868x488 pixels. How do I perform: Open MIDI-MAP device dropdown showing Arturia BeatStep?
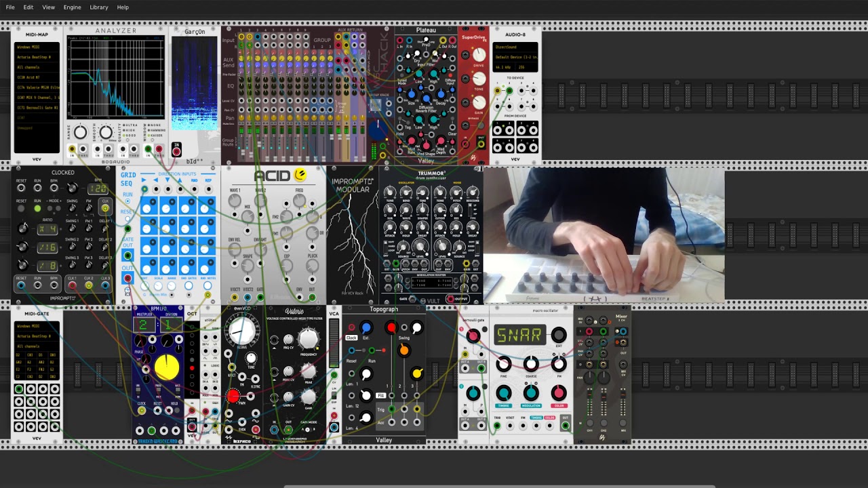pos(37,58)
